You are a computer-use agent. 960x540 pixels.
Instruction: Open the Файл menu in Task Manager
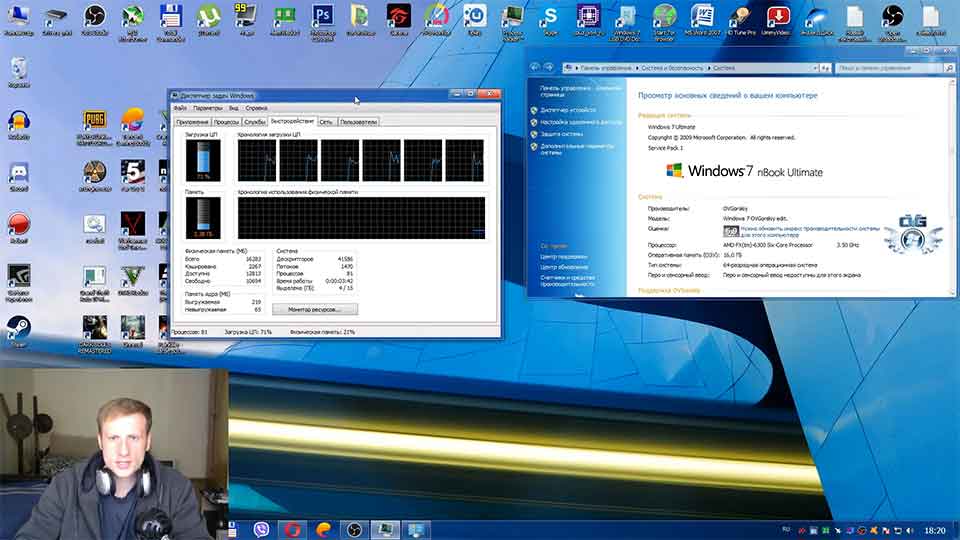click(x=180, y=108)
